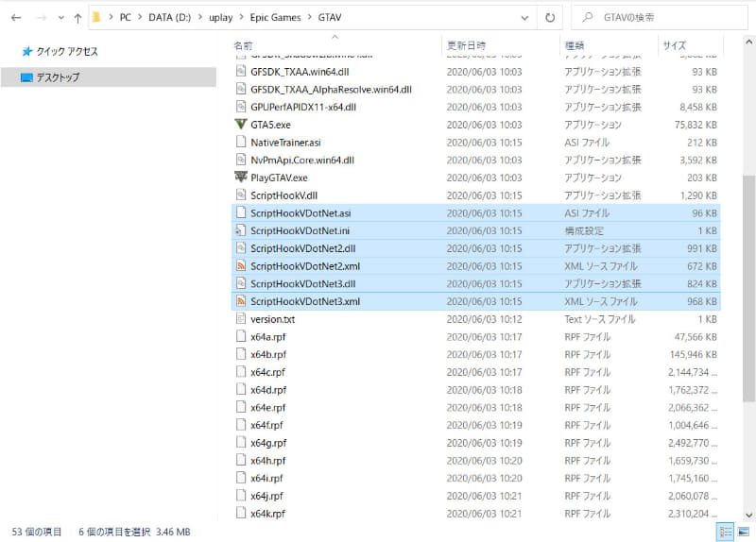Click the folder icon in address bar
The width and height of the screenshot is (756, 542).
click(x=96, y=17)
